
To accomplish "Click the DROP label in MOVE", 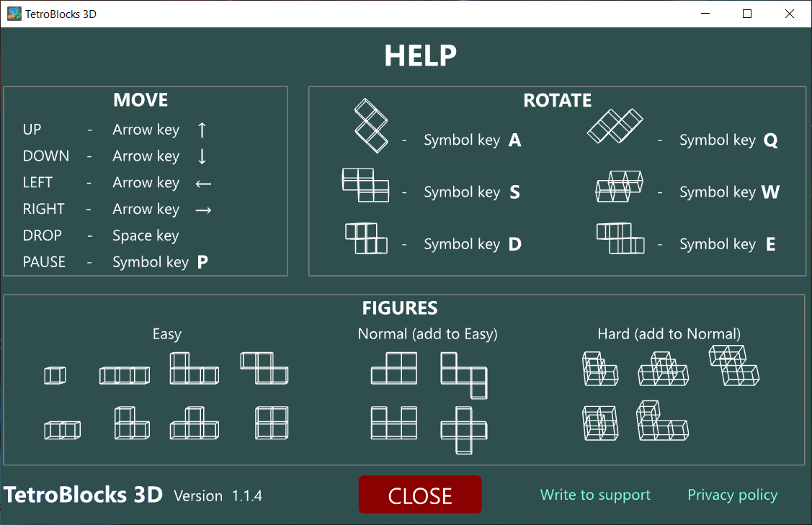I will point(43,235).
